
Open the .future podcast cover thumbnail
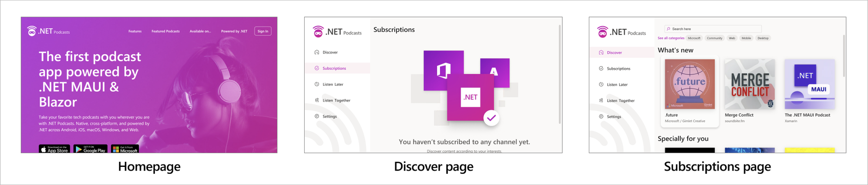689,84
